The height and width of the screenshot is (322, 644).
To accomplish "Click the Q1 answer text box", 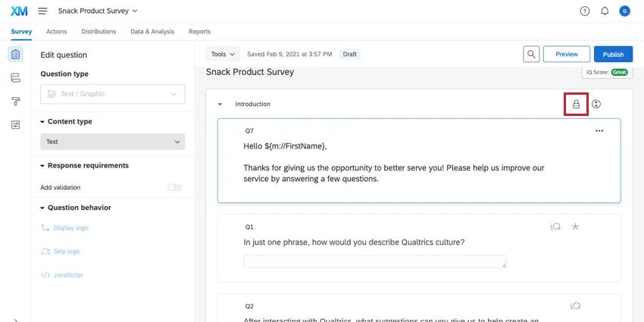I will pyautogui.click(x=375, y=261).
